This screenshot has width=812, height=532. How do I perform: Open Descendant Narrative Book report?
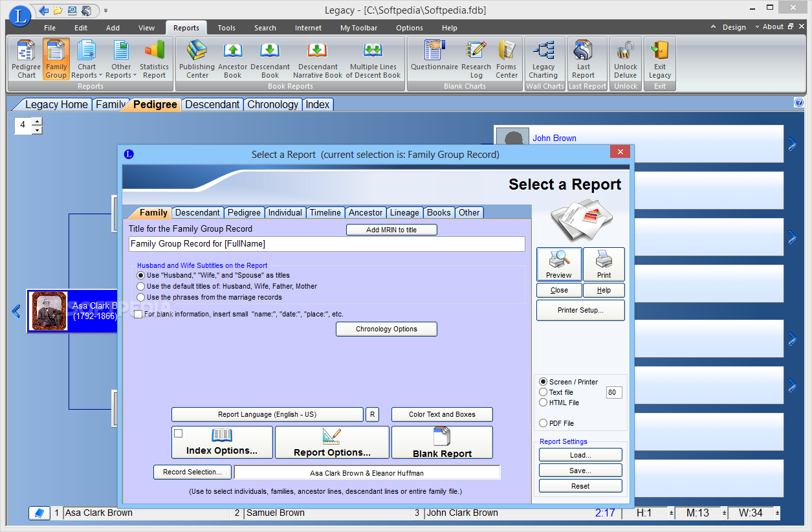tap(318, 59)
